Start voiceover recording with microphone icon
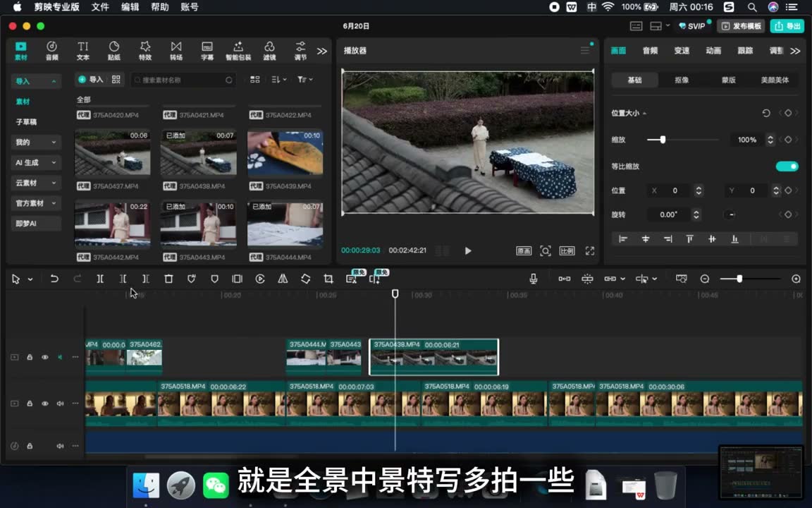Screen dimensions: 812x508 [533, 279]
